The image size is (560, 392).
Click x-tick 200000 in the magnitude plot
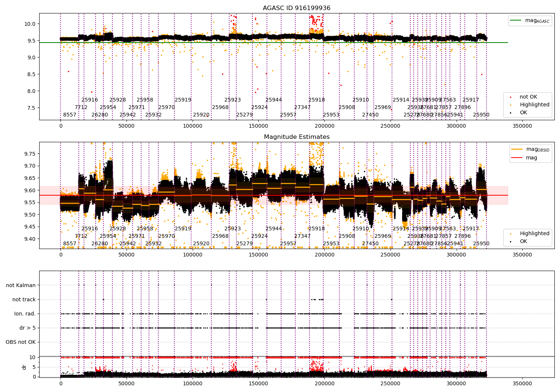tap(324, 255)
